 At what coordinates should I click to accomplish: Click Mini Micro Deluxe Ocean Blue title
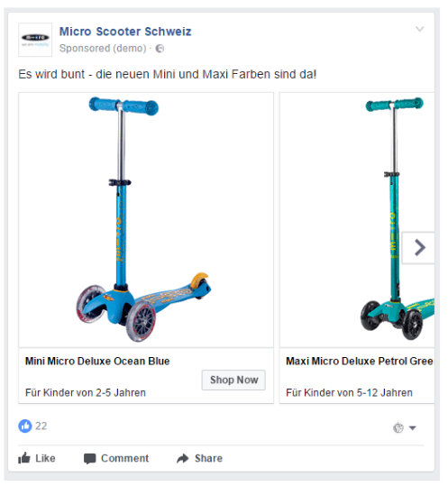click(97, 361)
